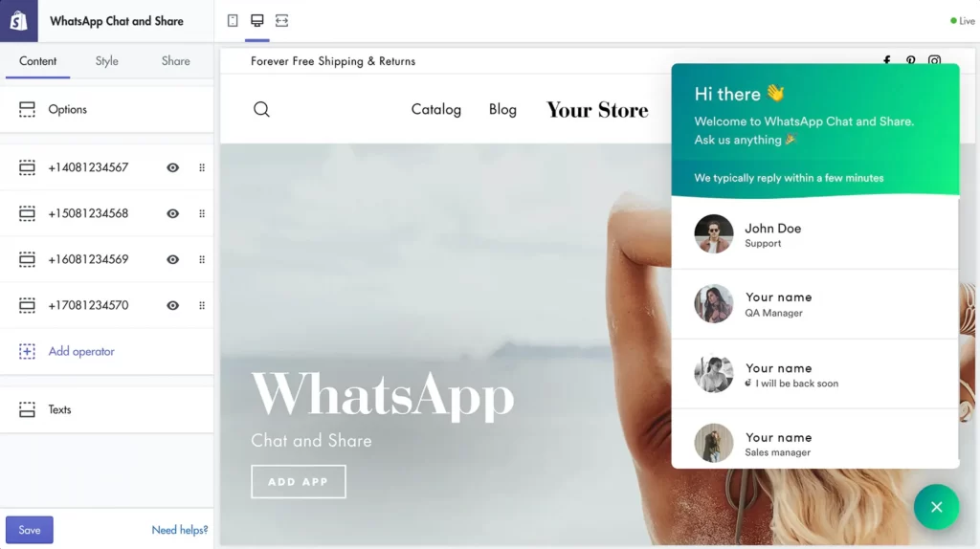Grab the drag handle of +14081234567
980x549 pixels.
(x=202, y=167)
